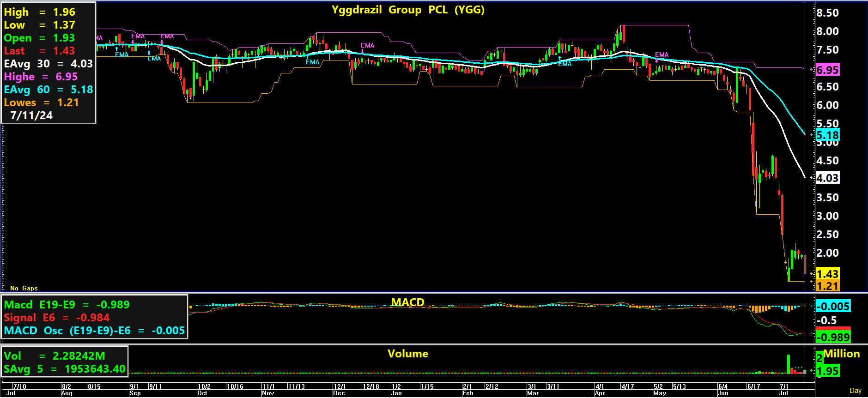Click the Day timeframe label
Viewport: 868px width, 398px height.
pos(856,391)
